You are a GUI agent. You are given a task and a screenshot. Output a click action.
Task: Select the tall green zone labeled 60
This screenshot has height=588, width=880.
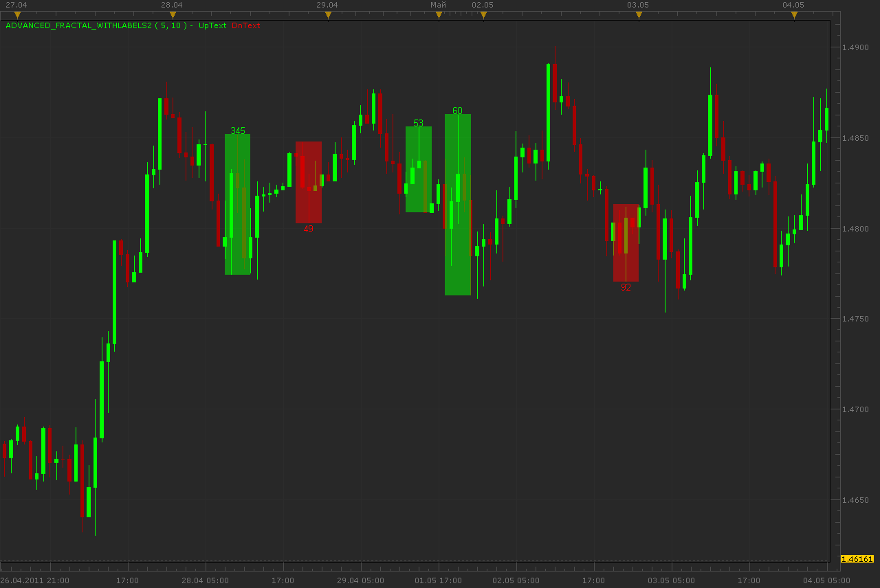click(458, 205)
